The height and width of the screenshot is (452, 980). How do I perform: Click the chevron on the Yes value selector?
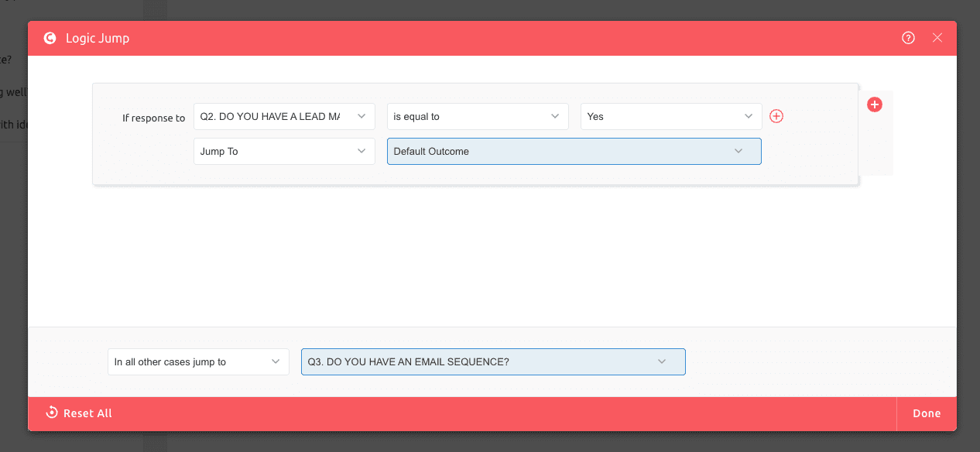pyautogui.click(x=749, y=116)
